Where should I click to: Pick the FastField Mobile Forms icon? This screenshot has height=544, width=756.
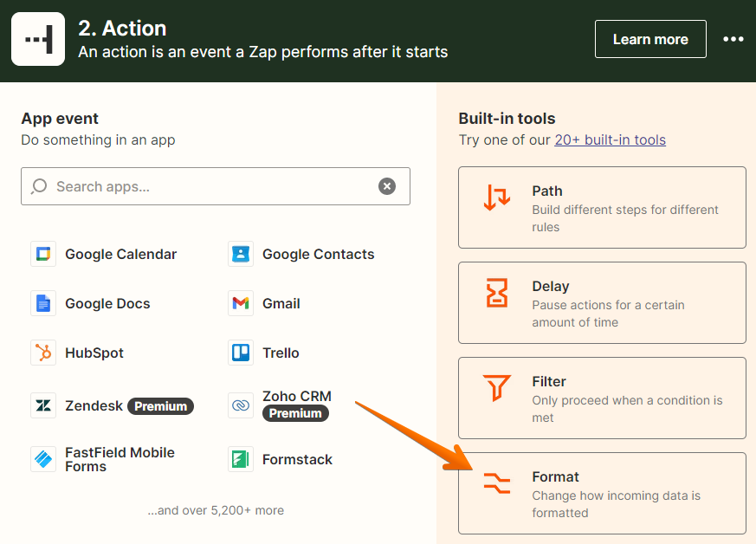43,459
